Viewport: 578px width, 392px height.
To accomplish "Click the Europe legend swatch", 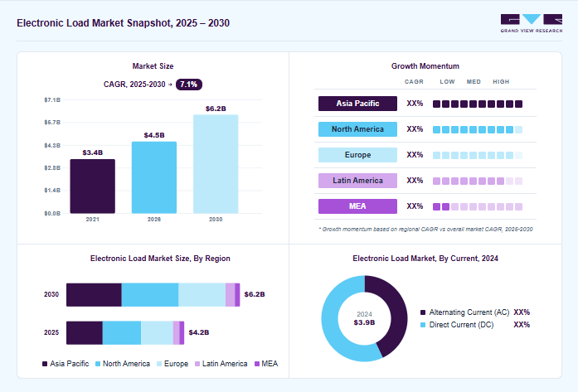I will click(x=159, y=364).
